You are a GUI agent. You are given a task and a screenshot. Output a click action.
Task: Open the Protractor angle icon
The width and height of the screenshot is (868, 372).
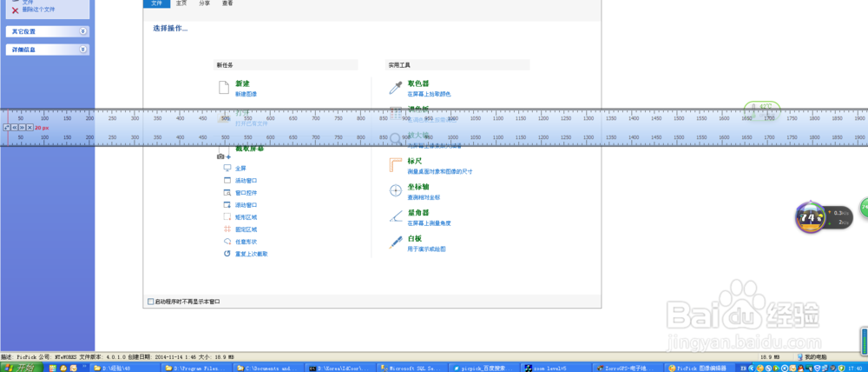click(x=395, y=216)
